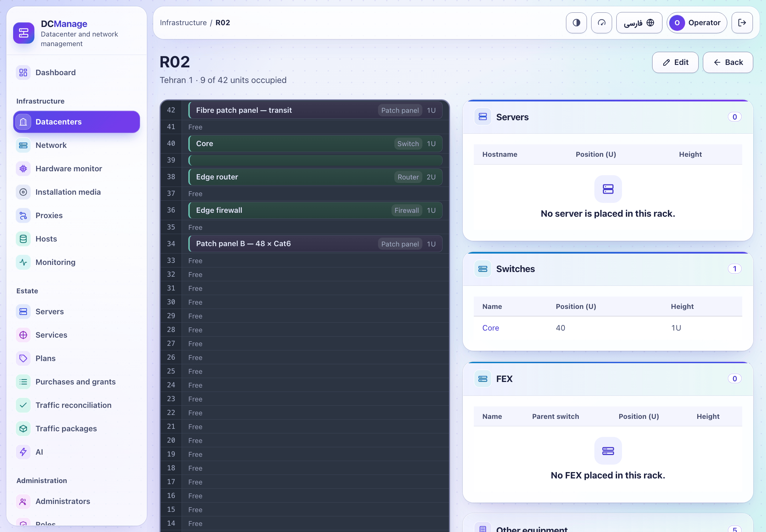Click the Administrators people icon
The width and height of the screenshot is (766, 532).
click(x=23, y=501)
